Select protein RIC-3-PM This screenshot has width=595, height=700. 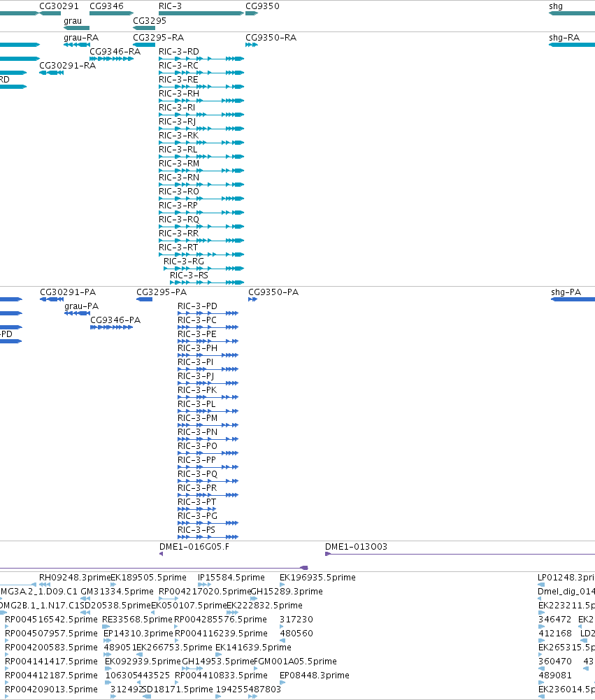[208, 425]
